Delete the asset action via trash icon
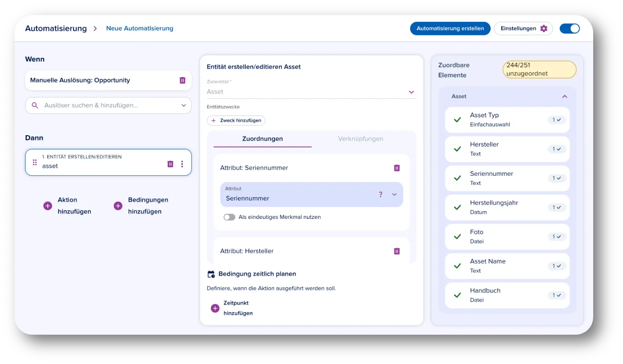Screen dimensions: 623x364 pyautogui.click(x=171, y=164)
